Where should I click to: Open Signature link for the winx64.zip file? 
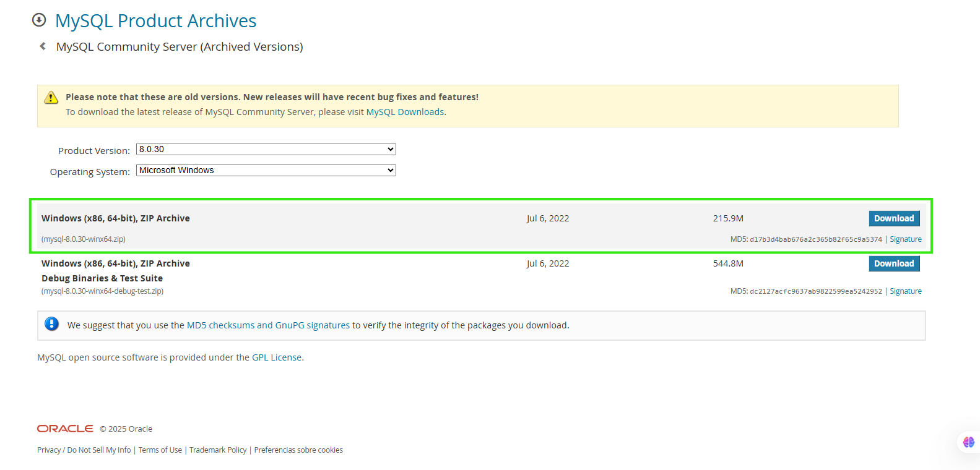[x=905, y=239]
